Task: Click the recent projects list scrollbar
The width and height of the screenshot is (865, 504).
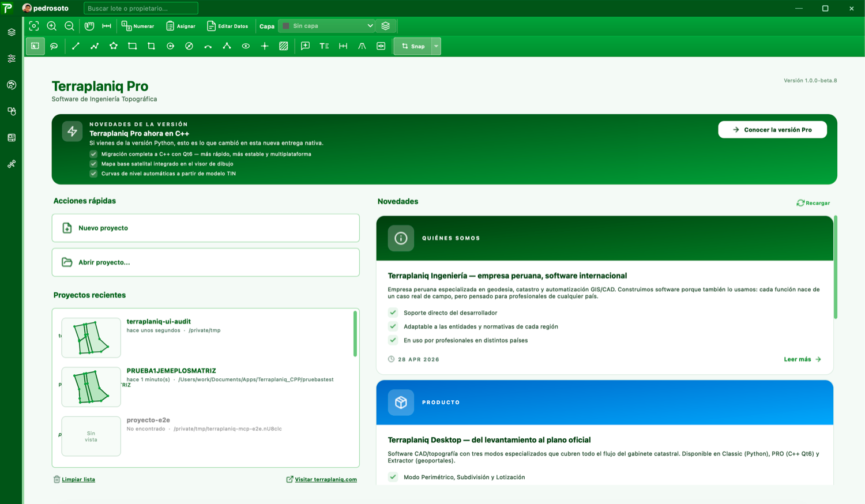Action: [x=355, y=334]
